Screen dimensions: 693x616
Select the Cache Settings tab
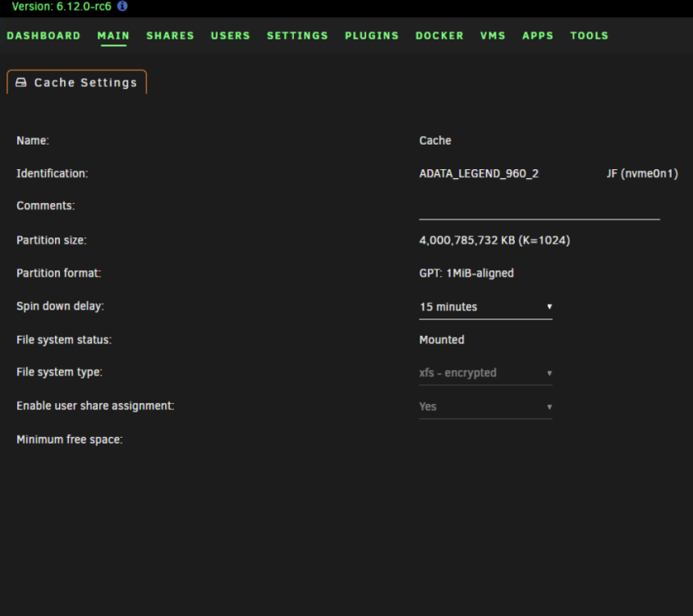pyautogui.click(x=76, y=82)
